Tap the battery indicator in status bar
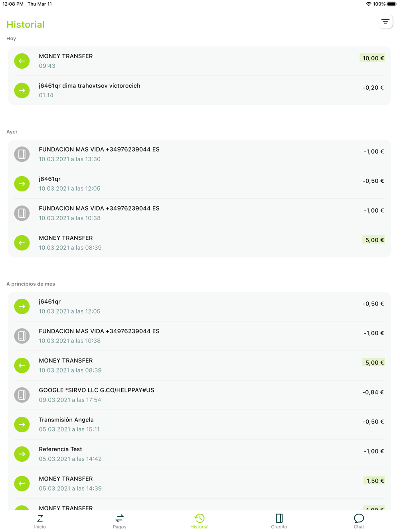 tap(391, 4)
